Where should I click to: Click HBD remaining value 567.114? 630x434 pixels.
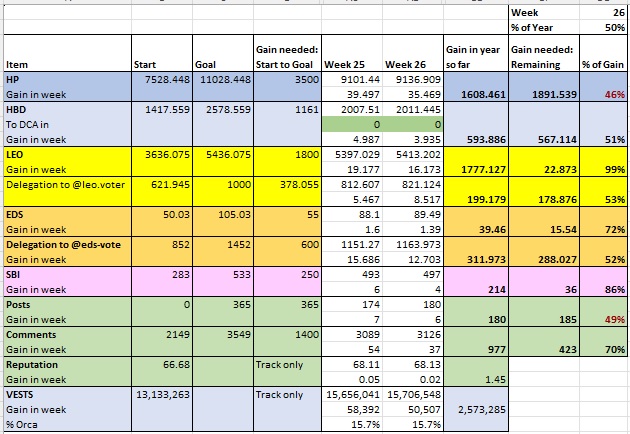coord(544,139)
